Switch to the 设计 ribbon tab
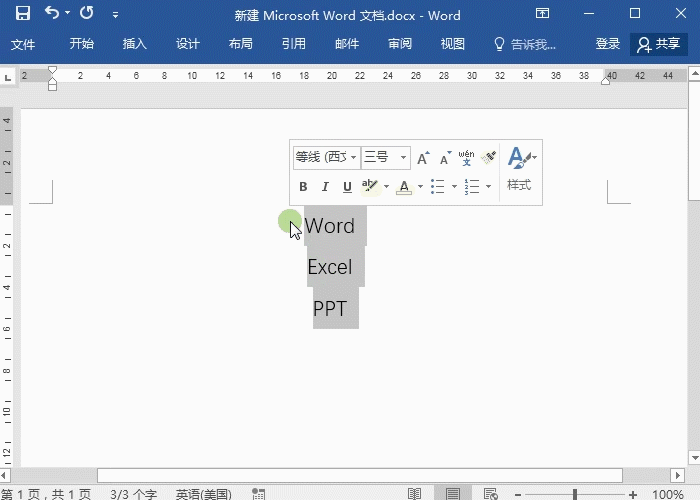Screen dimensions: 700x500 [x=188, y=44]
